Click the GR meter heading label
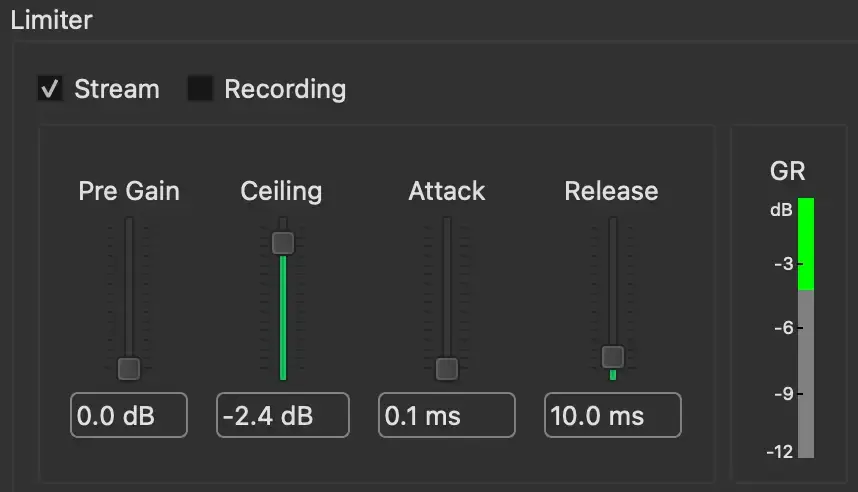Image resolution: width=858 pixels, height=492 pixels. coord(788,171)
